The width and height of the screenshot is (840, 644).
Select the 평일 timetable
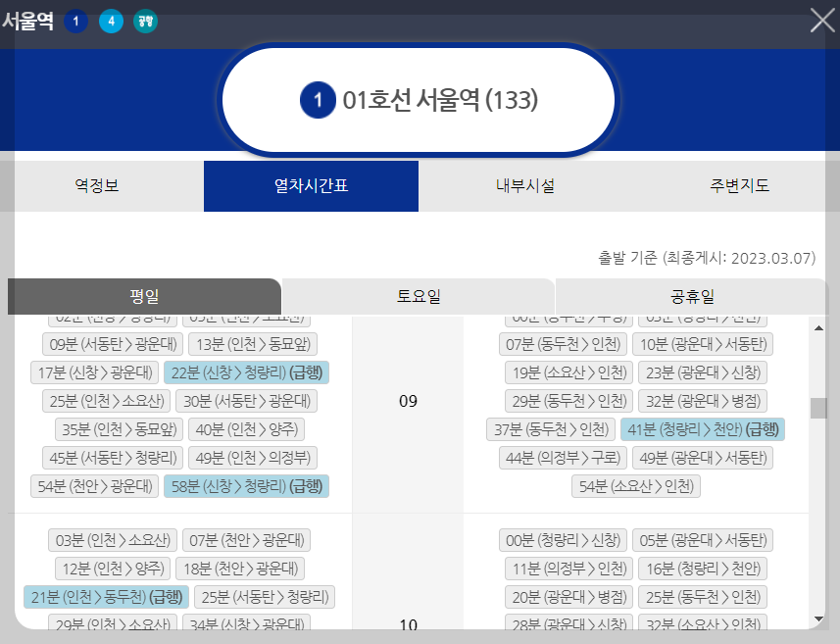coord(143,295)
